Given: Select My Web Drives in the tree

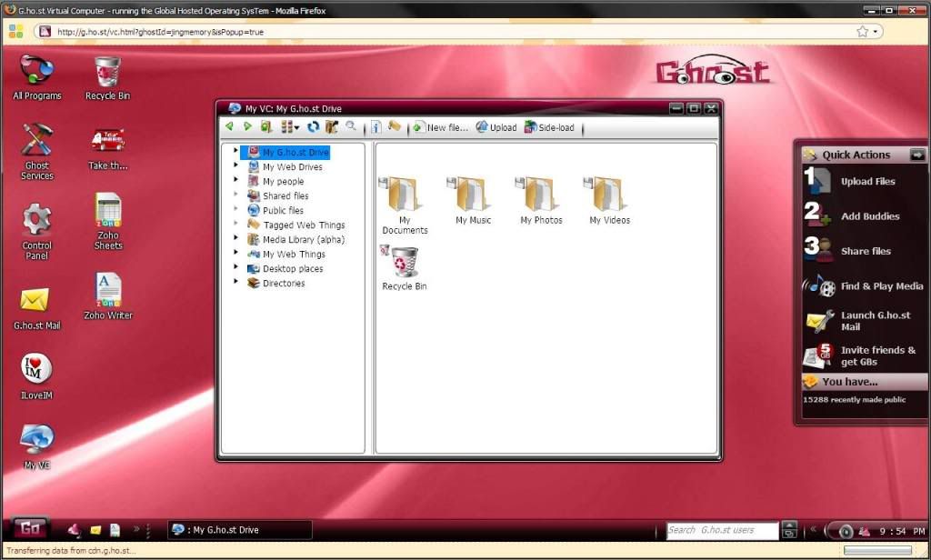Looking at the screenshot, I should click(285, 167).
